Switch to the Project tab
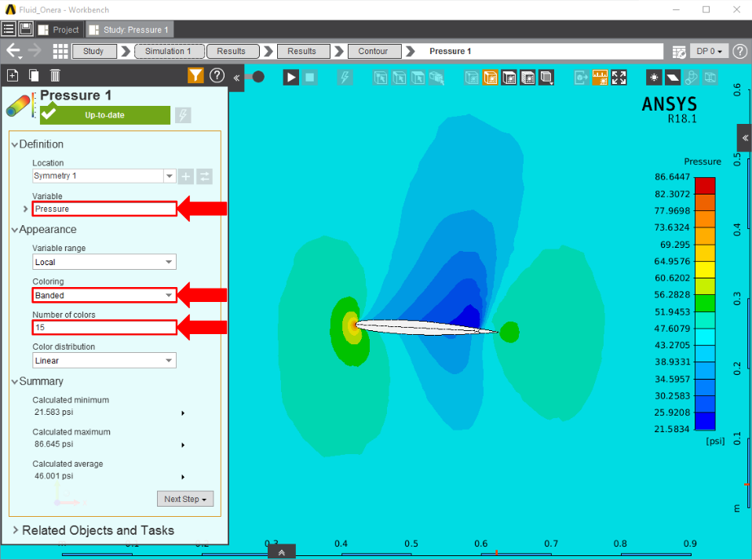 point(59,30)
